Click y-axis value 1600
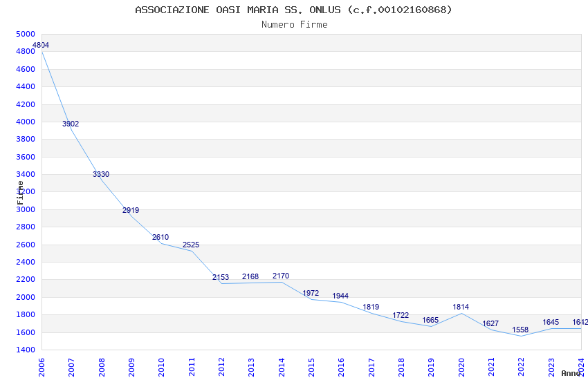The width and height of the screenshot is (588, 380). tap(26, 332)
